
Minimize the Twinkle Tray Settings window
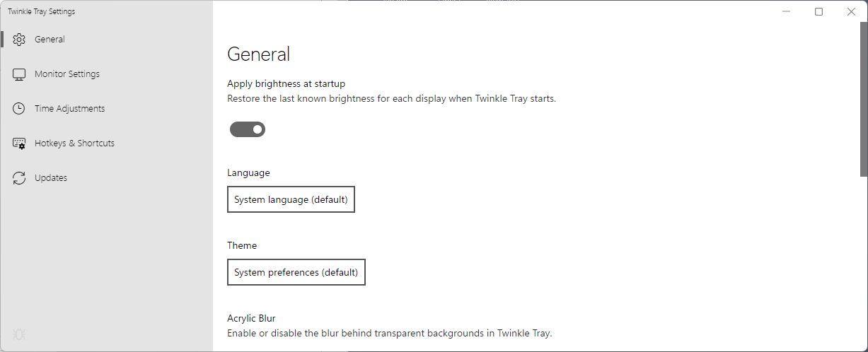(786, 11)
